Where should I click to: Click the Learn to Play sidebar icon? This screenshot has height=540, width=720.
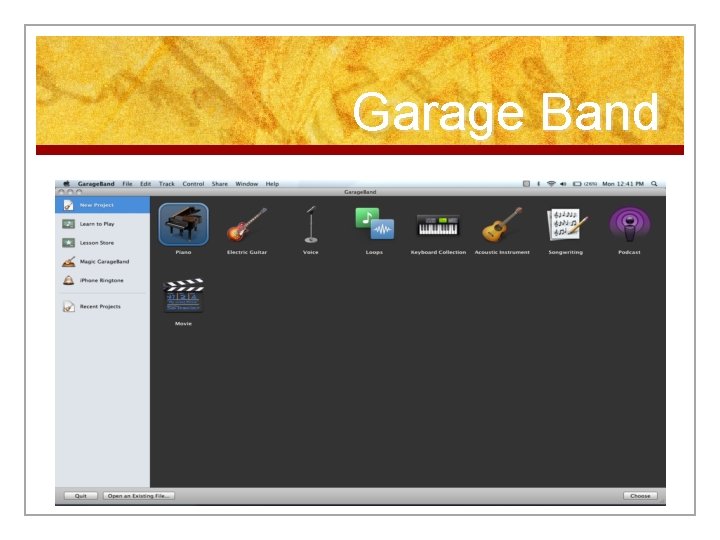(68, 224)
